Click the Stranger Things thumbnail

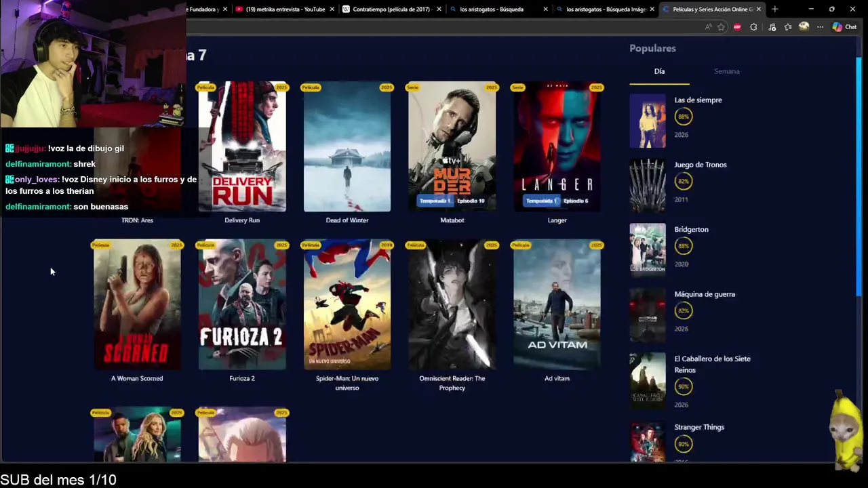648,442
